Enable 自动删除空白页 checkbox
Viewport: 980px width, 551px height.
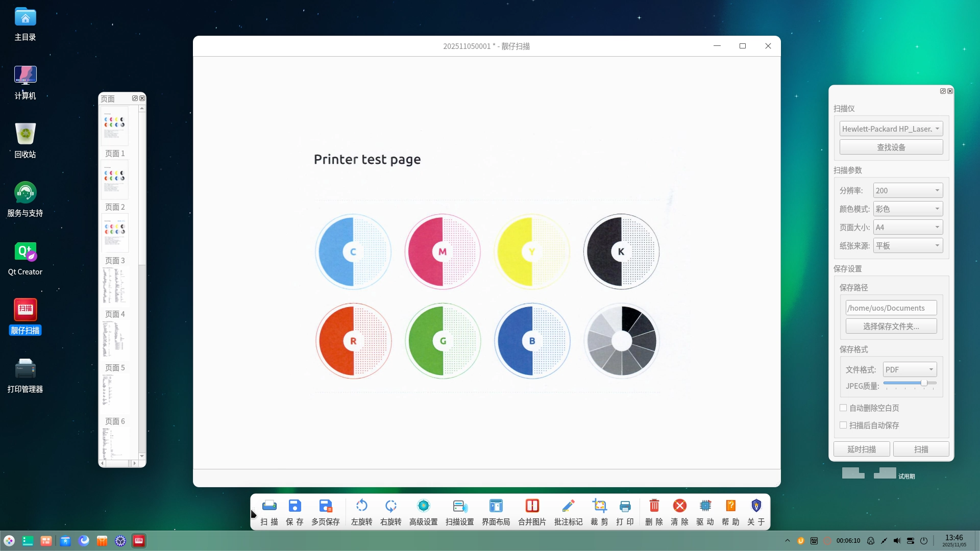point(843,408)
